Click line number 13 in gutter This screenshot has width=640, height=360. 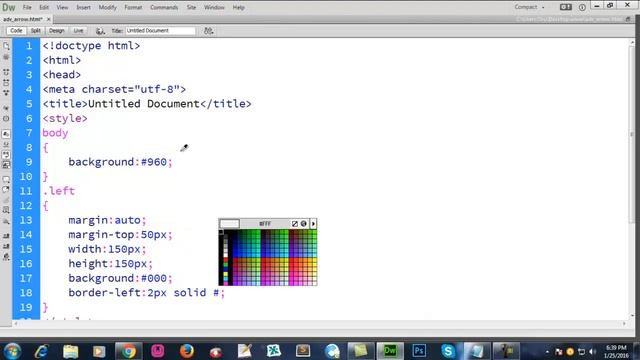[x=26, y=220]
